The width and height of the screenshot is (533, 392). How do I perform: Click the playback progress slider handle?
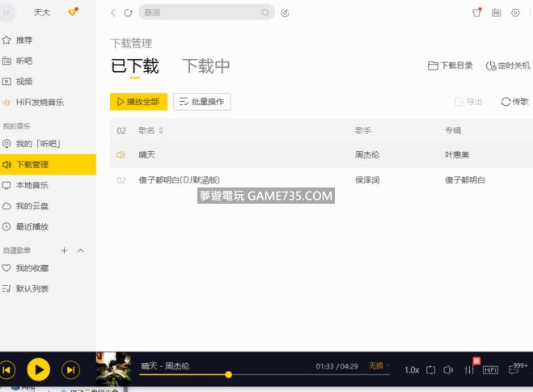[x=229, y=374]
